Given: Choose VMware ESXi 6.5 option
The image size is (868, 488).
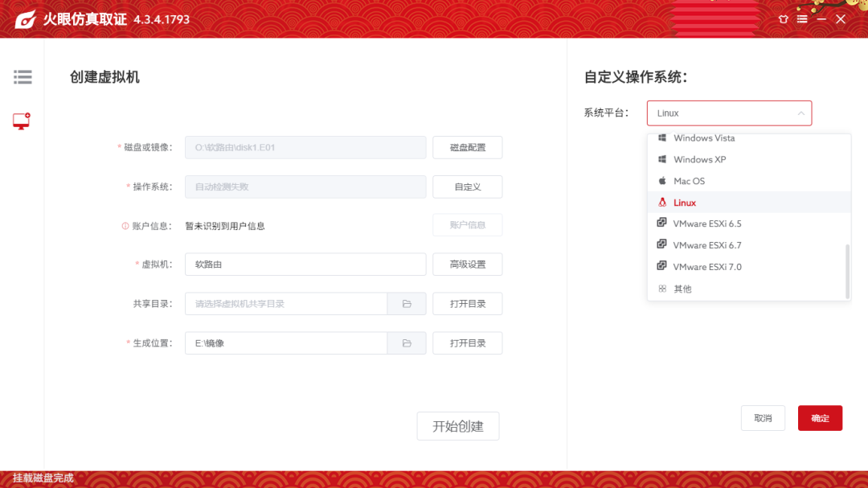Looking at the screenshot, I should click(749, 223).
